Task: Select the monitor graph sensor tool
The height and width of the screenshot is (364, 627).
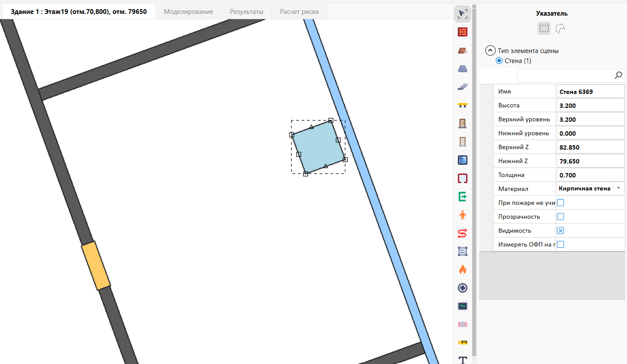Action: coord(463,306)
